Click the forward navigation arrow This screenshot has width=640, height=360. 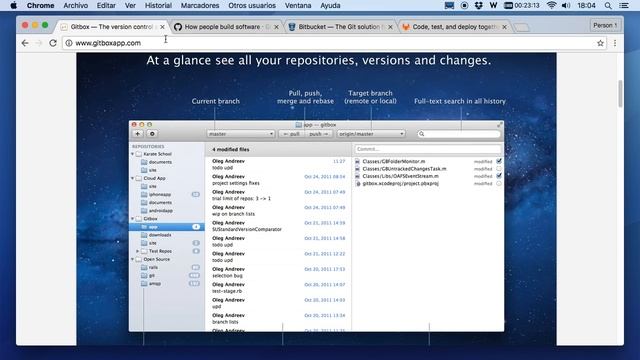[x=39, y=43]
